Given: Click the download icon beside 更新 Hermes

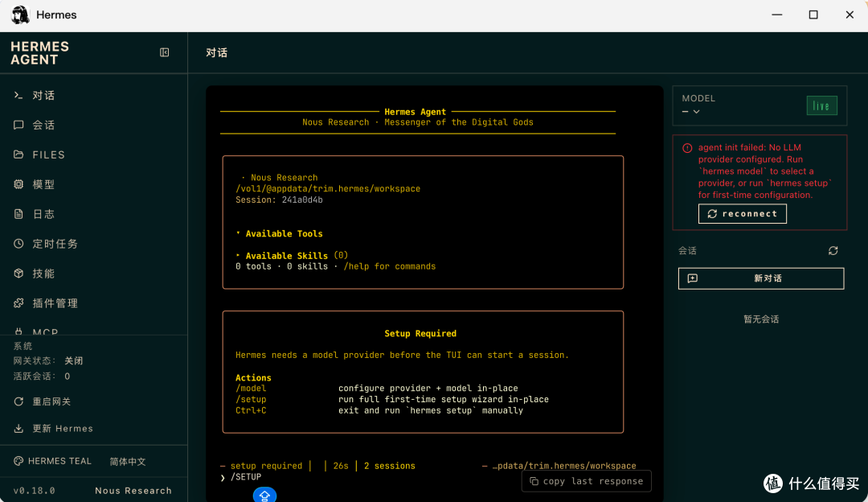Looking at the screenshot, I should [18, 429].
